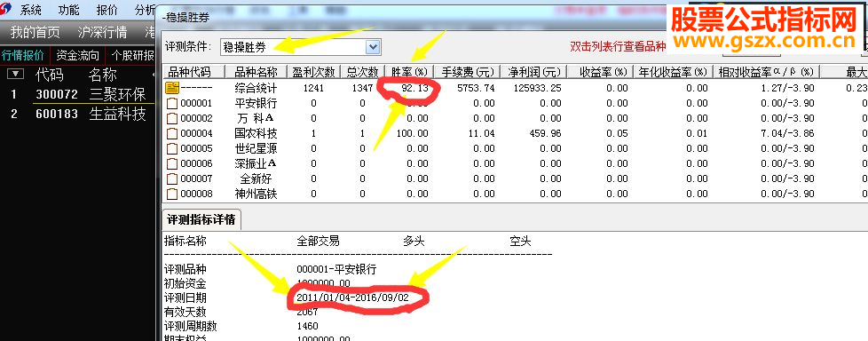Sort by 总次数 column header

click(363, 72)
